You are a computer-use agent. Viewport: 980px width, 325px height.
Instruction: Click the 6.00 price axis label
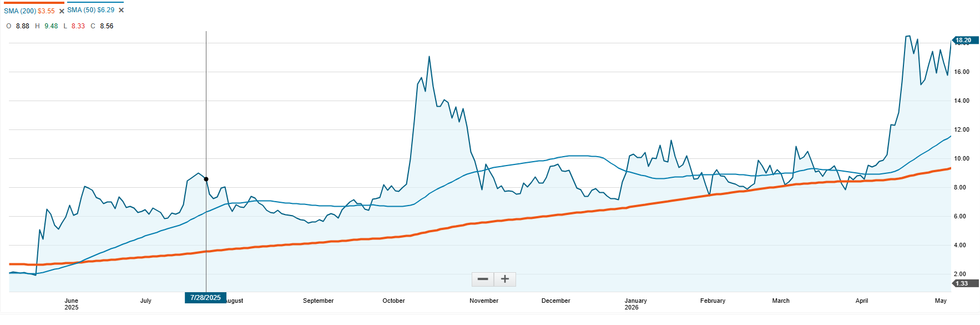click(x=960, y=216)
